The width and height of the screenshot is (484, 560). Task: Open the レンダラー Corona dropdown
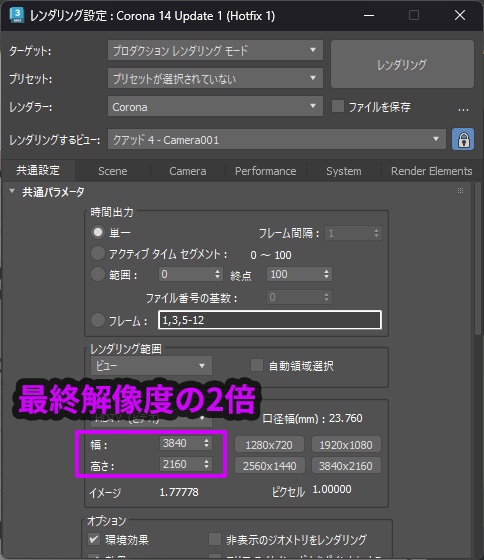(215, 106)
